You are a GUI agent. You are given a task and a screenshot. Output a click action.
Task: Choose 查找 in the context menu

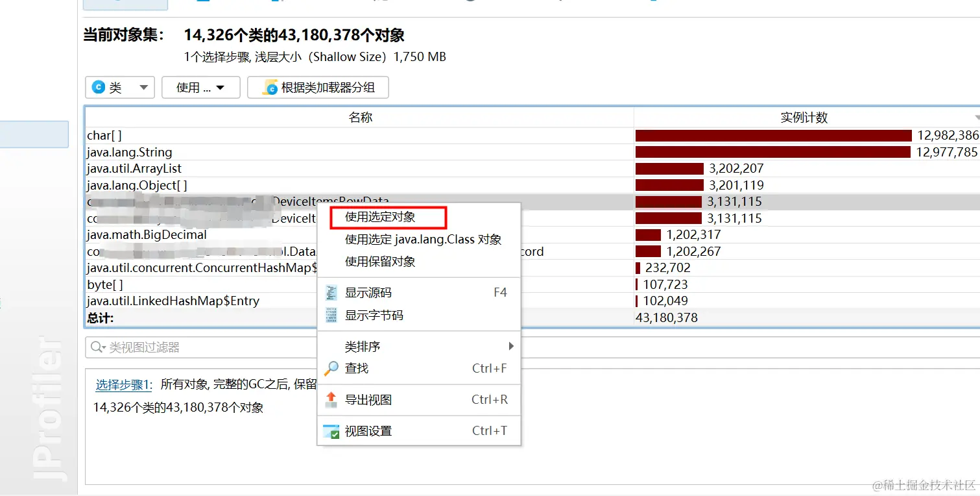tap(419, 368)
